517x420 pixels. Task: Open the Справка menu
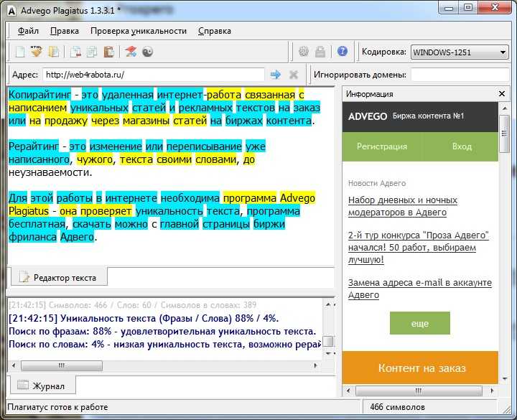click(214, 31)
